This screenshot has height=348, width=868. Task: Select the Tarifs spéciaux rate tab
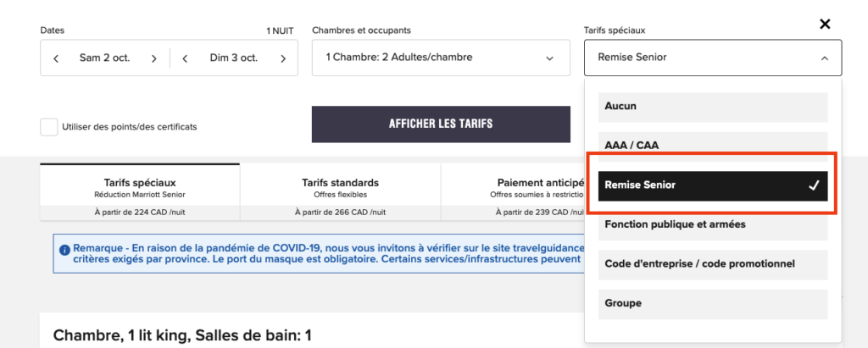pos(140,188)
